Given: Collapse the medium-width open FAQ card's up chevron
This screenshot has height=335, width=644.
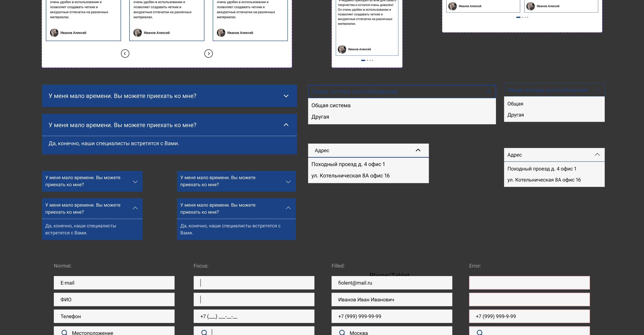Looking at the screenshot, I should pos(288,208).
